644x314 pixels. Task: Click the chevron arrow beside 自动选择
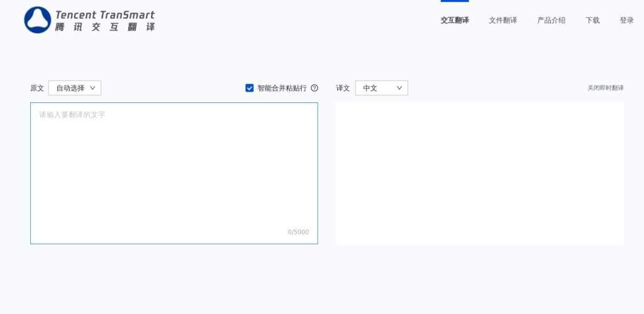pos(92,88)
